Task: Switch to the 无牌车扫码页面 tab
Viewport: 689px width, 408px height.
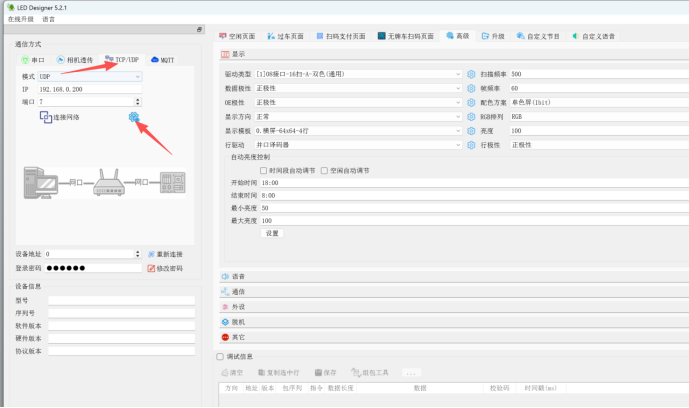Action: point(406,36)
